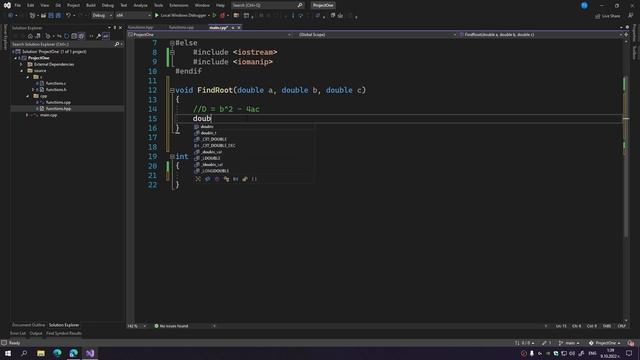Open Windows Start menu

8,353
